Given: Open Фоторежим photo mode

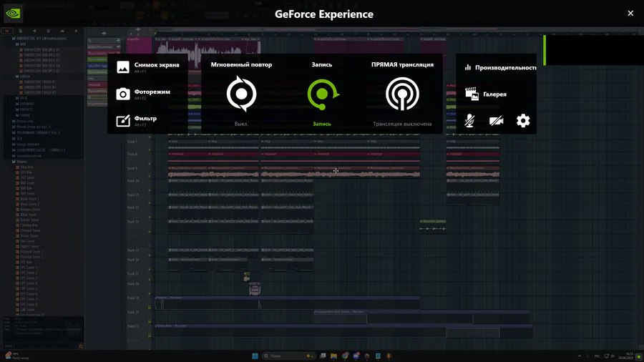Looking at the screenshot, I should [x=143, y=94].
